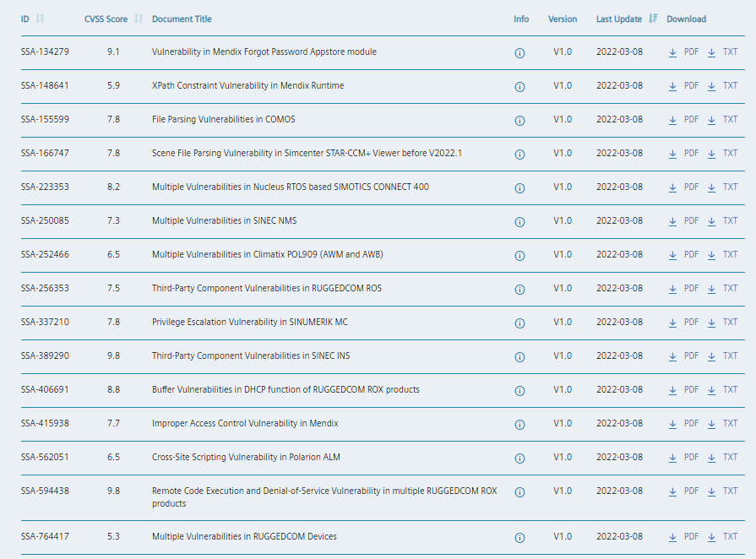Select ID cell SSA-764417

coord(45,536)
